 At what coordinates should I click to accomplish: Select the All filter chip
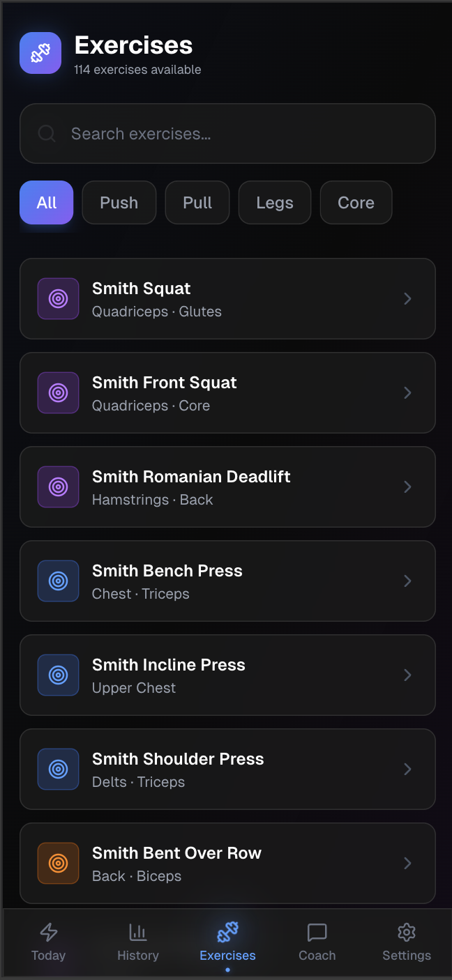click(x=47, y=203)
